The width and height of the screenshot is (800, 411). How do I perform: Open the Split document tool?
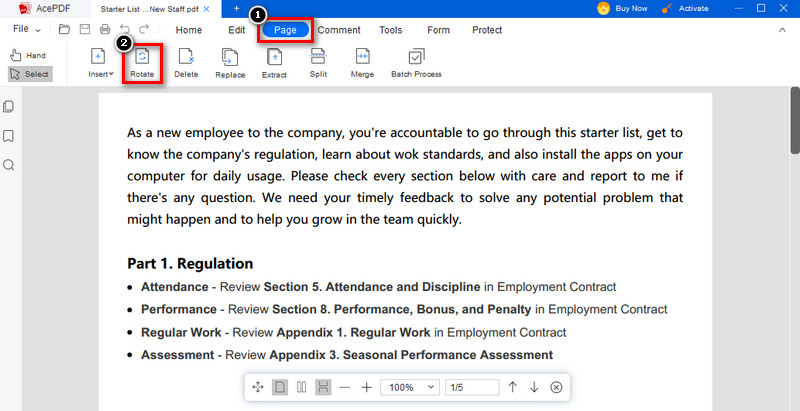[318, 62]
